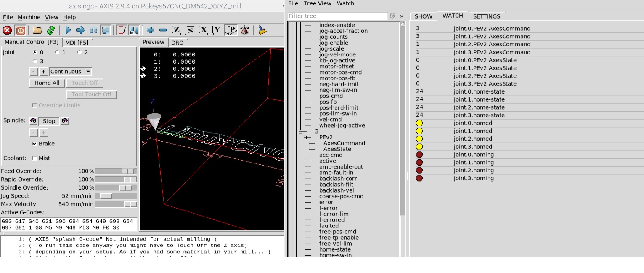Image resolution: width=644 pixels, height=273 pixels.
Task: Click the double-chevron next to tree filter
Action: click(402, 16)
